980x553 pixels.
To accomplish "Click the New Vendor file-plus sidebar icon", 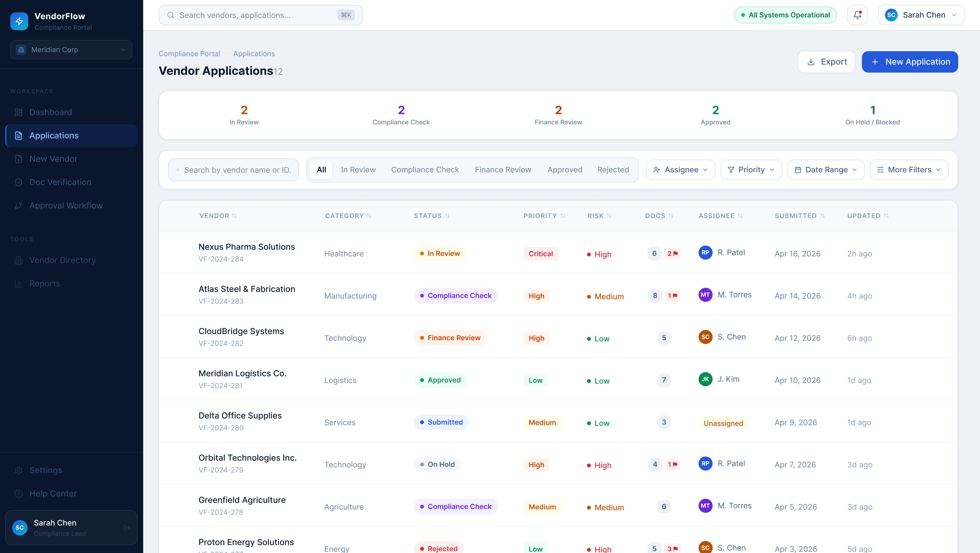I will 18,159.
